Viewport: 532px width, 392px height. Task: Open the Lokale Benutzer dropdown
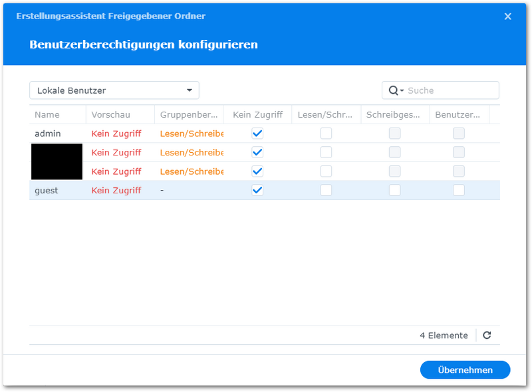[x=114, y=90]
